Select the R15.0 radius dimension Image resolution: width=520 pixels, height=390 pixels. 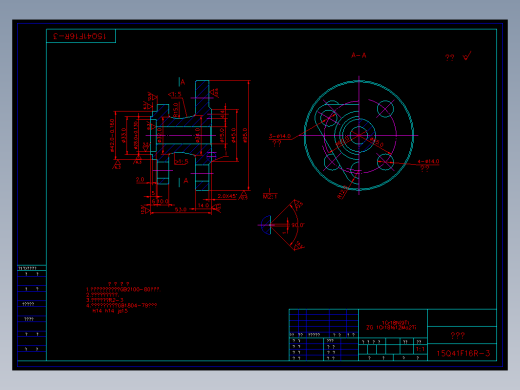pos(176,110)
